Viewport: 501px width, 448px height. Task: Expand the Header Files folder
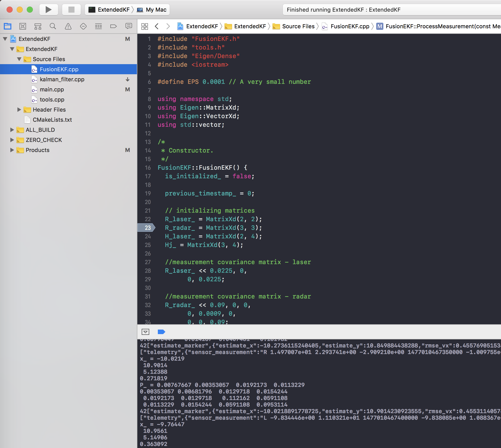pos(19,110)
